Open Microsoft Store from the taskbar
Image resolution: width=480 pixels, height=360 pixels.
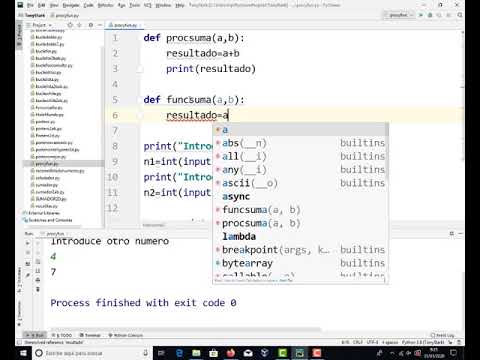[214, 353]
